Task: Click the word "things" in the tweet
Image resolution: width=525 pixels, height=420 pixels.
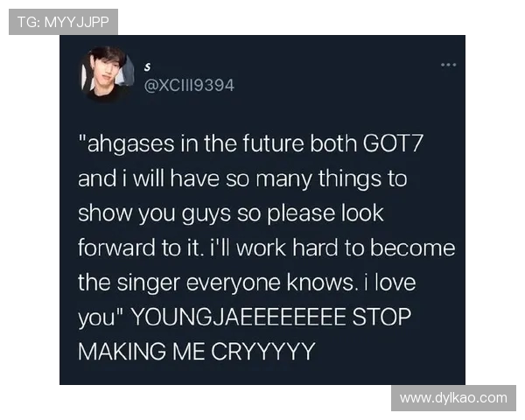Action: (349, 179)
